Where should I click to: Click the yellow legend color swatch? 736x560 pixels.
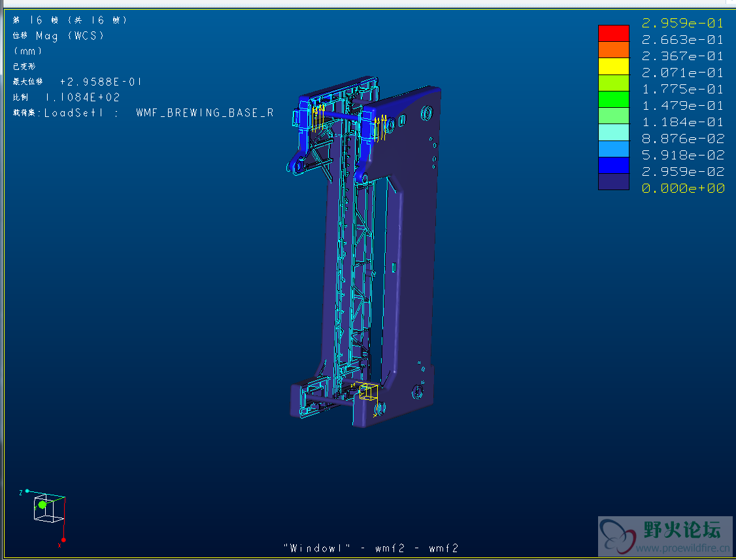click(x=614, y=66)
